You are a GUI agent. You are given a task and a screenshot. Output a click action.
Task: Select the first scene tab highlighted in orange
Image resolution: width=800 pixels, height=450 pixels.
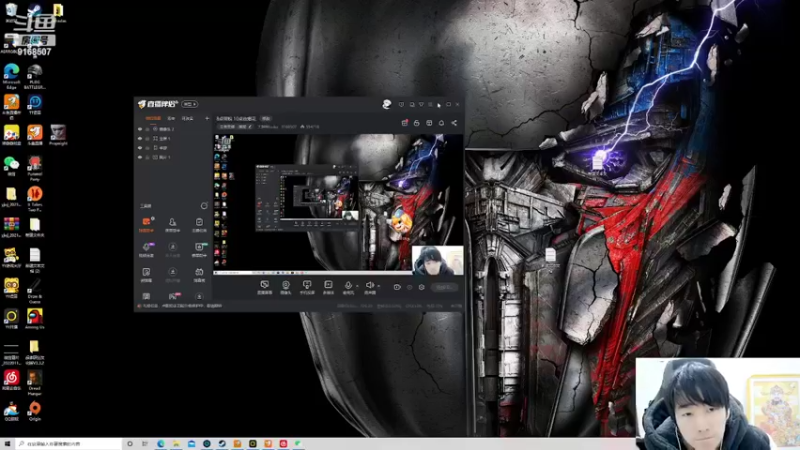click(x=153, y=118)
